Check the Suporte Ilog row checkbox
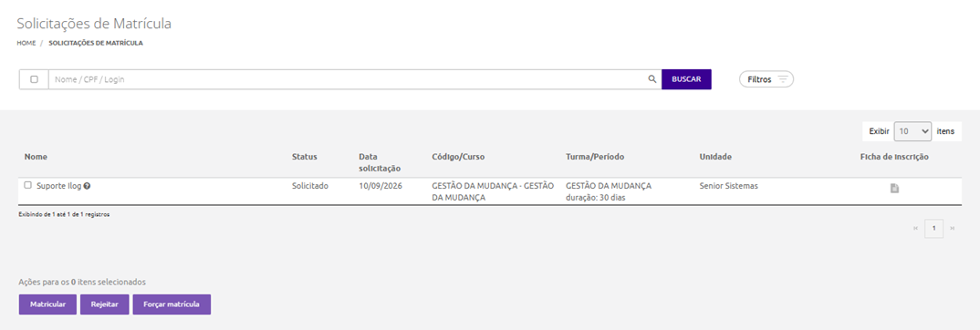 [x=27, y=185]
